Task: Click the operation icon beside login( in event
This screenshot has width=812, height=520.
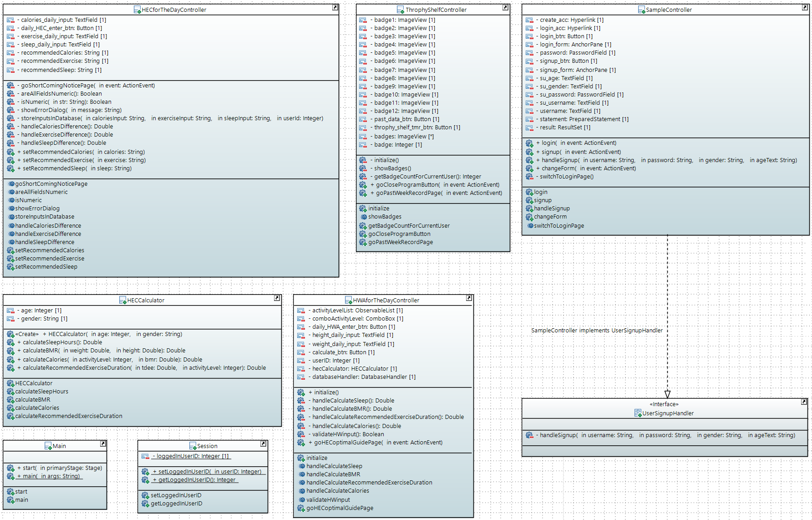Action: (529, 143)
